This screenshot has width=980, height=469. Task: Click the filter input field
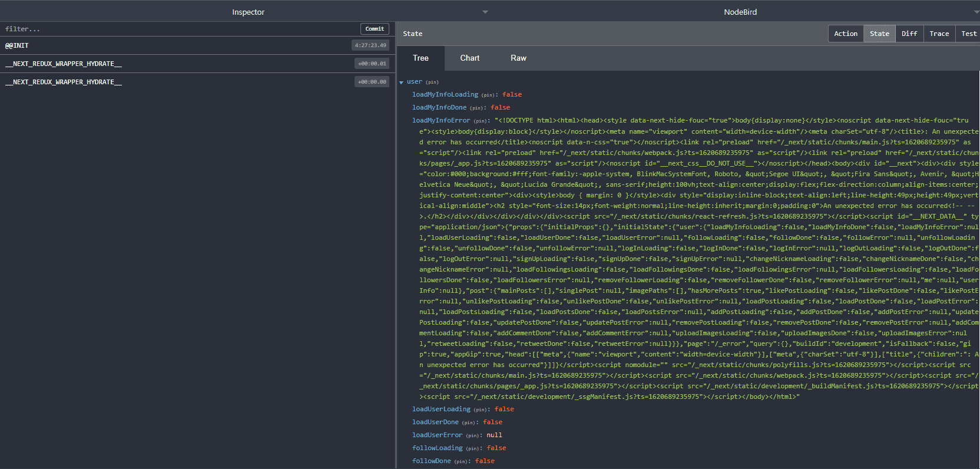pyautogui.click(x=180, y=29)
